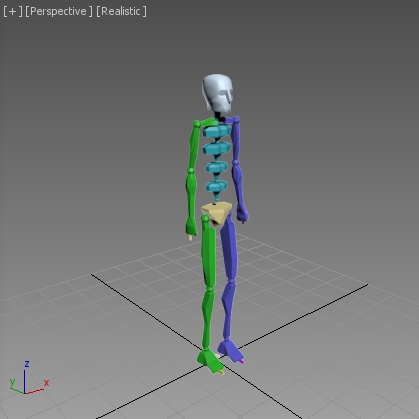
Task: Select the tan pelvis bone
Action: 217,213
